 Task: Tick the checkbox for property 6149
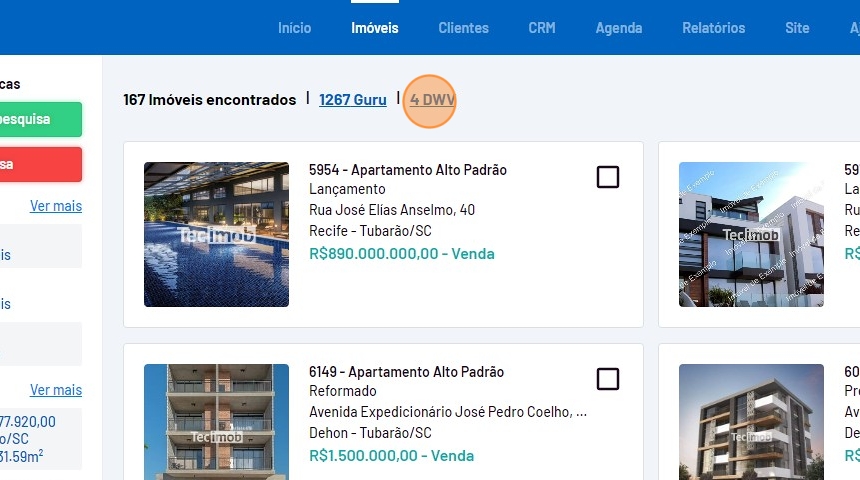607,379
